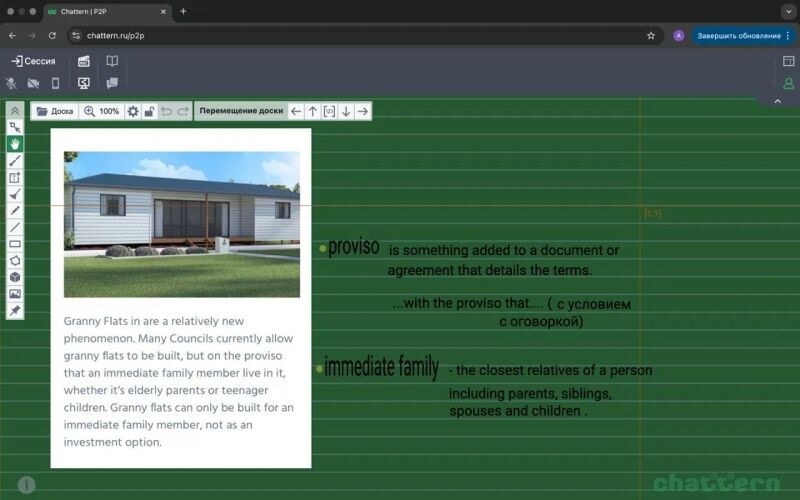Image resolution: width=800 pixels, height=500 pixels.
Task: Click the zoom magnifier icon
Action: pos(89,111)
